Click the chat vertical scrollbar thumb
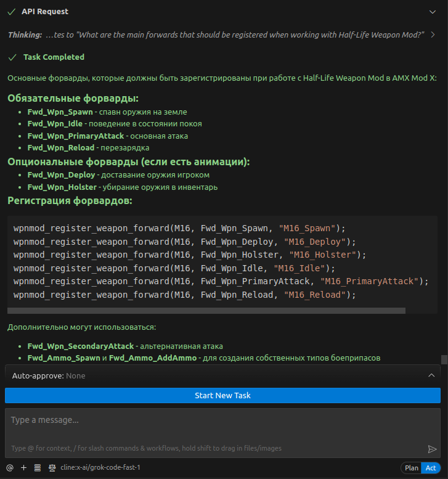This screenshot has height=479, width=448. point(444,360)
